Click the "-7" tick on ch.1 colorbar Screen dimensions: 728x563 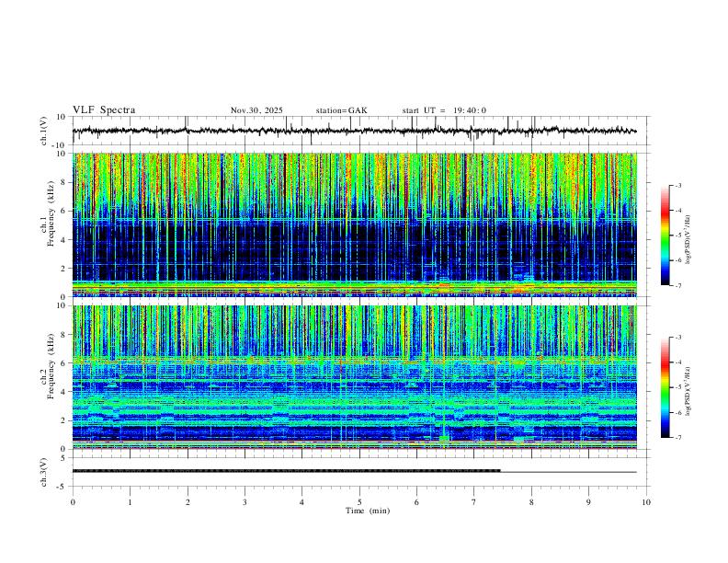point(677,285)
